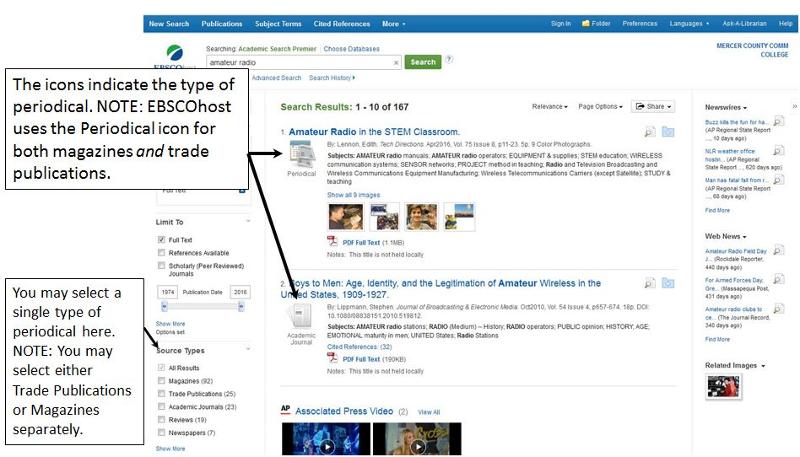The height and width of the screenshot is (457, 800).
Task: Check Scholarly (Peer Reviewed) Journals
Action: click(161, 266)
